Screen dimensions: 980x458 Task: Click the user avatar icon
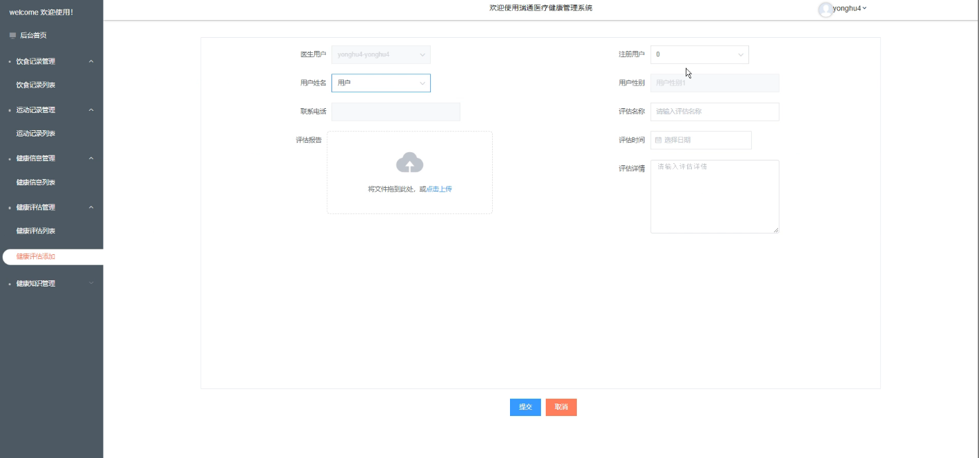click(x=825, y=9)
